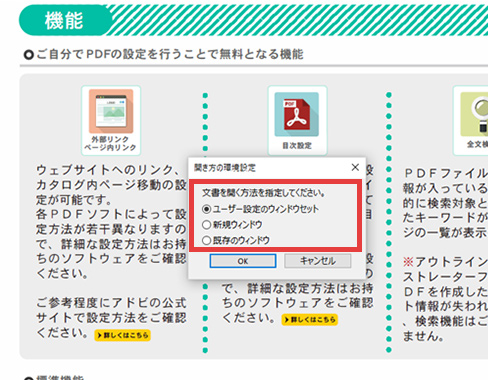Image resolution: width=488 pixels, height=380 pixels.
Task: Open 詳しくはこちら link under 目次設定 column
Action: 310,320
